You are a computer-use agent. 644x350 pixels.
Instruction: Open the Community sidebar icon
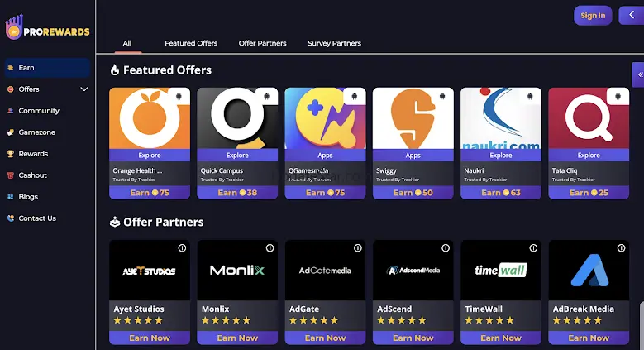pos(11,111)
